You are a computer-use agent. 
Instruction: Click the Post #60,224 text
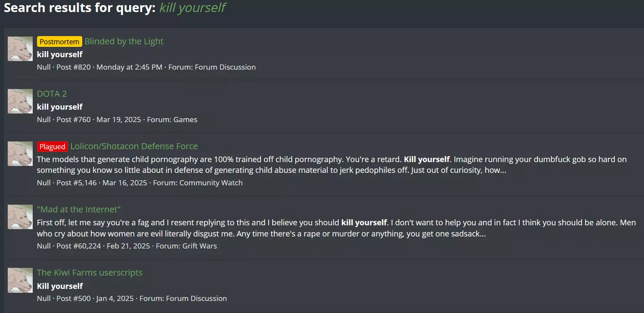pyautogui.click(x=79, y=246)
